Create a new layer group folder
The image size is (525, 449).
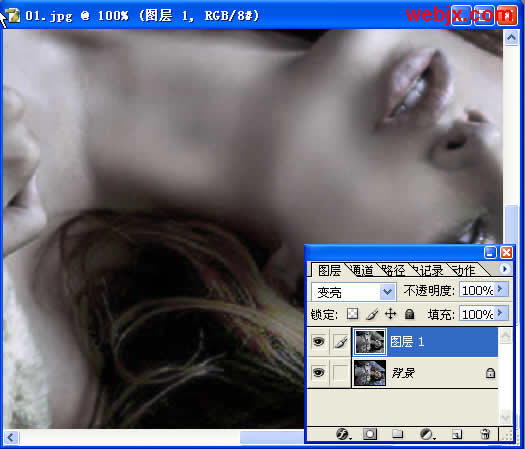click(397, 434)
